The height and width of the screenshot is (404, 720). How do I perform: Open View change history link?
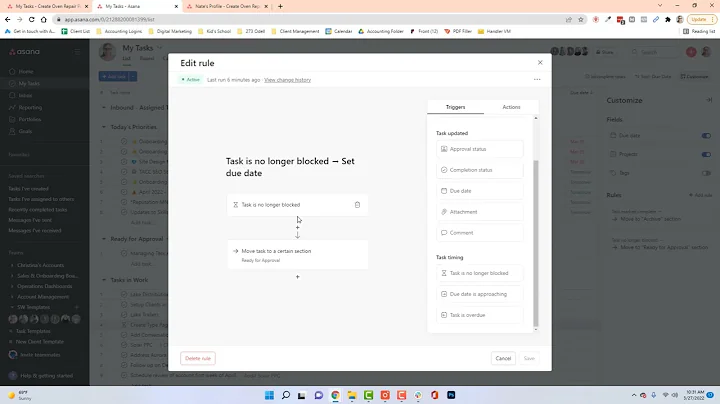pos(287,80)
